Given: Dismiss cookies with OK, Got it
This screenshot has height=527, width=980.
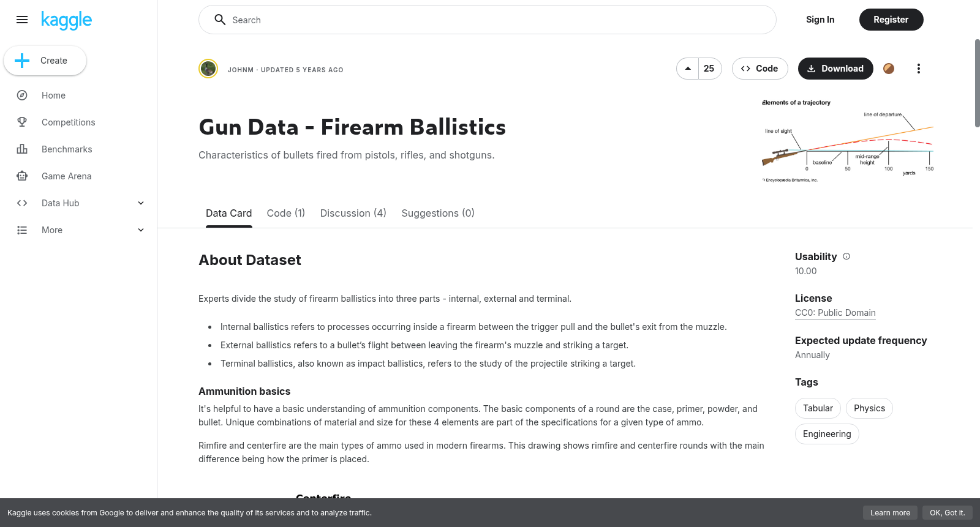Looking at the screenshot, I should pyautogui.click(x=948, y=513).
